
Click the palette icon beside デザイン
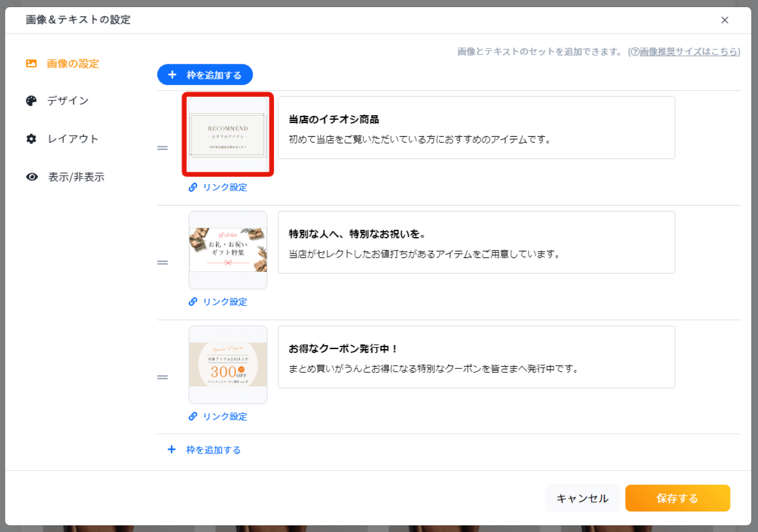pyautogui.click(x=31, y=101)
